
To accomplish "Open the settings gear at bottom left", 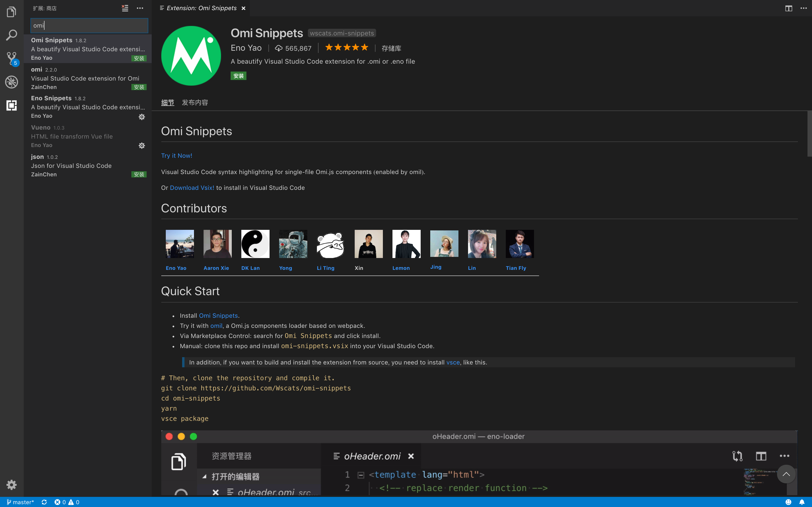I will [11, 484].
